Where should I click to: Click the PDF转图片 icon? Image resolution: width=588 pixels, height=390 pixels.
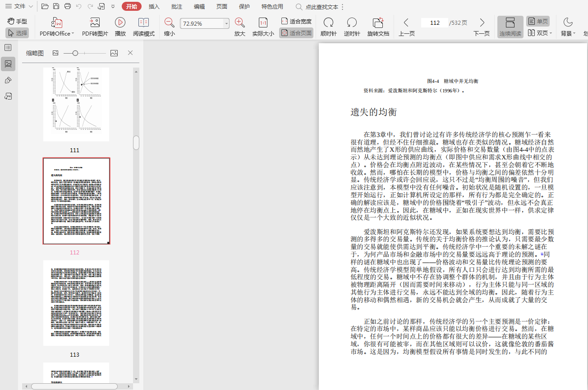point(95,23)
